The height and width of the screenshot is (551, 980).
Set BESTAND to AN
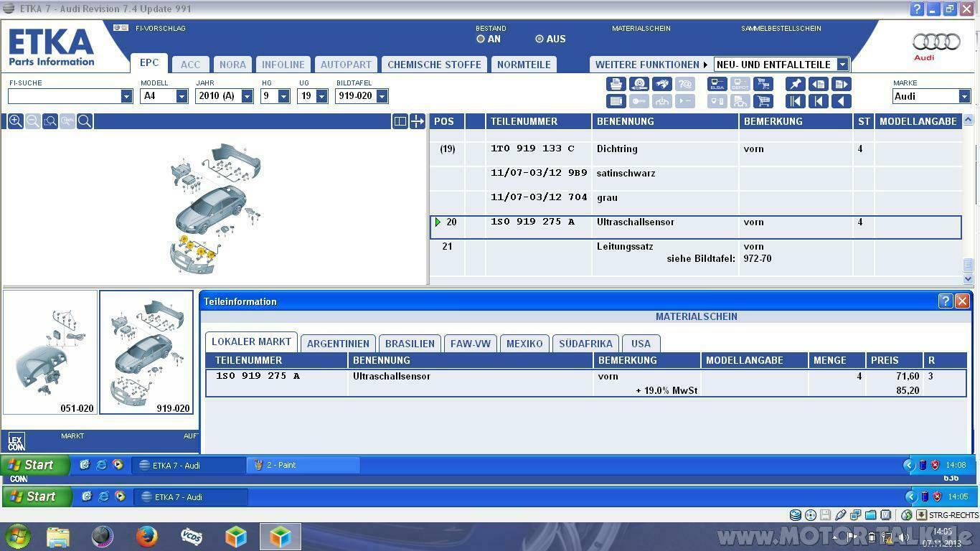pyautogui.click(x=481, y=39)
